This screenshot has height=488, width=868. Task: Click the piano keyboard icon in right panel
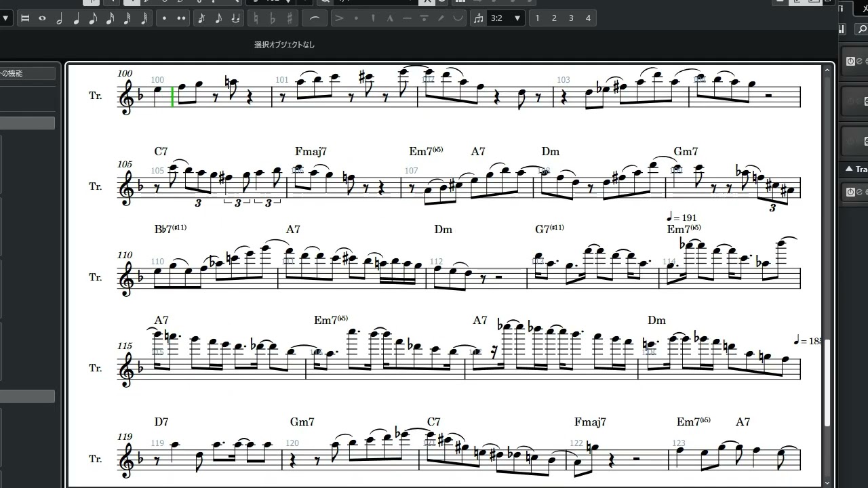[x=842, y=29]
